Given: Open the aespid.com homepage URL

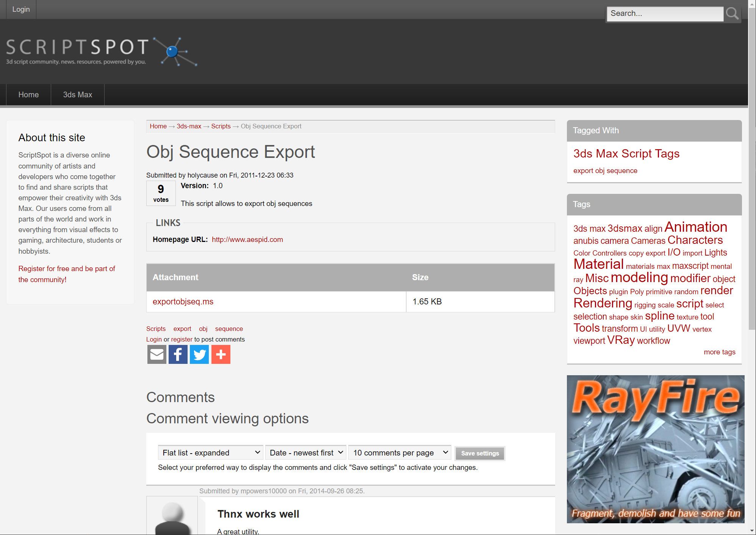Looking at the screenshot, I should click(x=247, y=239).
